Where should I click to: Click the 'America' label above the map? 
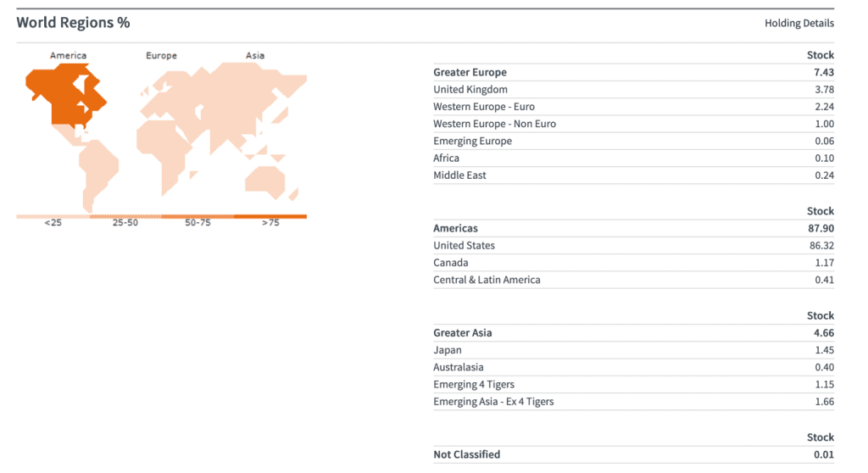68,56
